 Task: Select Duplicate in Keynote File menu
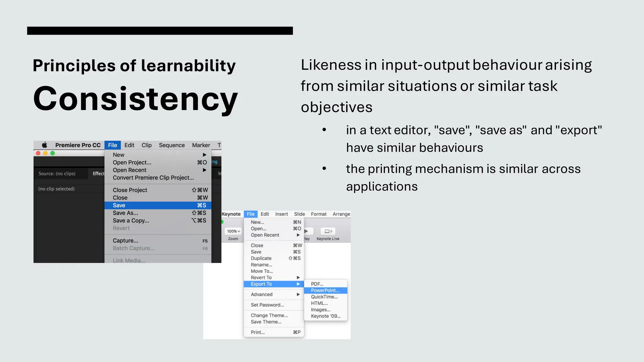(274, 258)
